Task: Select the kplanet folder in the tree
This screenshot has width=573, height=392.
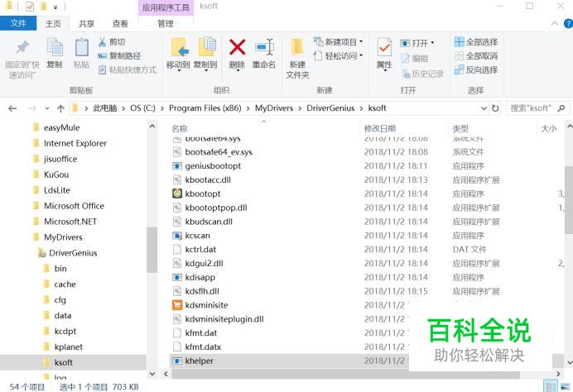Action: pos(69,347)
